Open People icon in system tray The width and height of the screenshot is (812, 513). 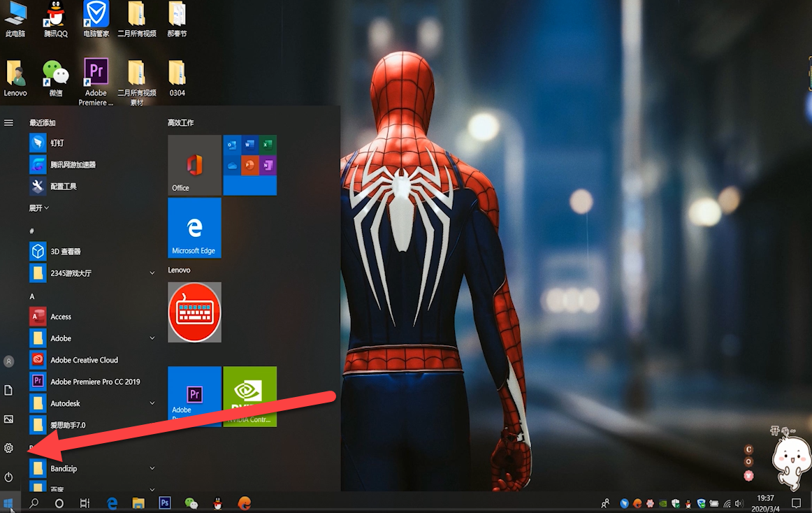[x=605, y=503]
